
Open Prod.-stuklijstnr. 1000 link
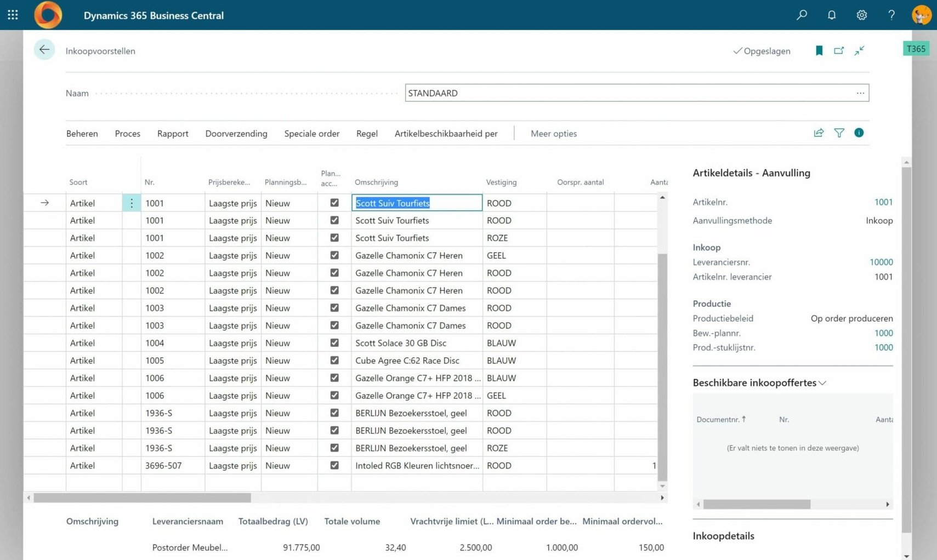(x=883, y=347)
